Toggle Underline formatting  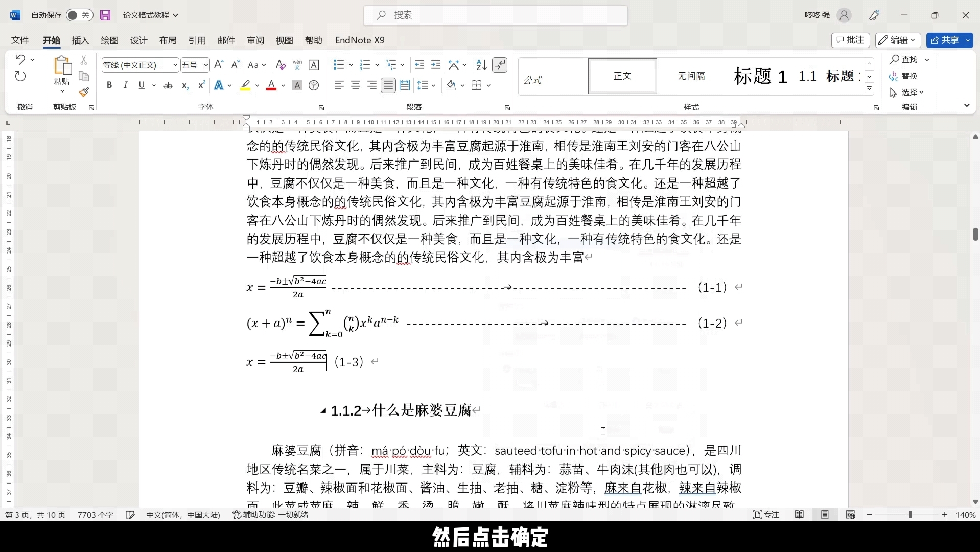pos(142,85)
